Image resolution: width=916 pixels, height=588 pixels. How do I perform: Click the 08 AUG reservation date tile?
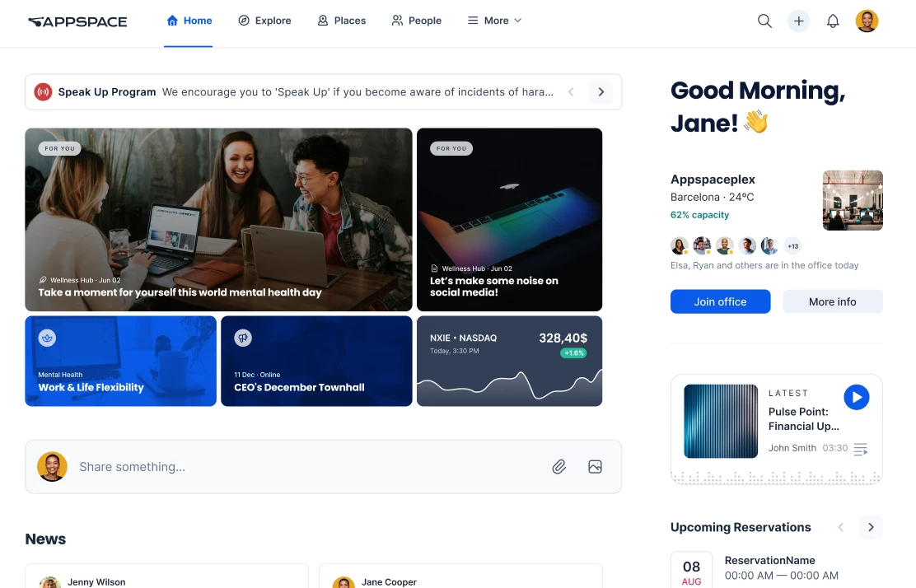(x=692, y=570)
